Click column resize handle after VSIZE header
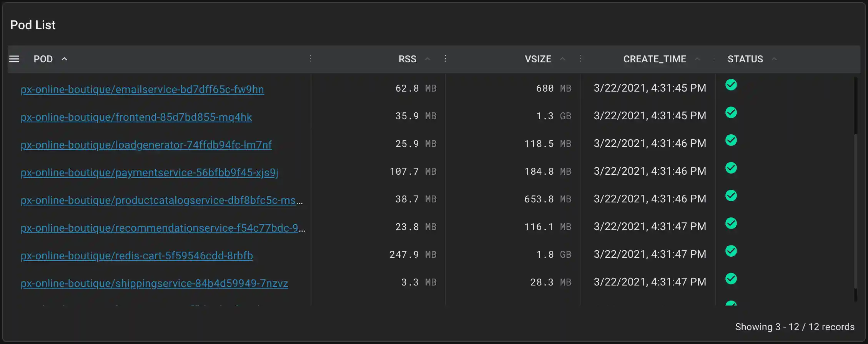This screenshot has height=344, width=868. (x=580, y=58)
